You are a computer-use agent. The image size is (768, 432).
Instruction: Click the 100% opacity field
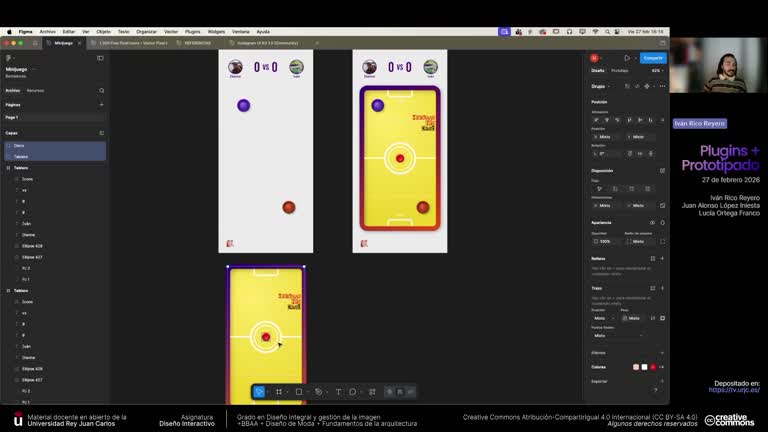pos(605,241)
